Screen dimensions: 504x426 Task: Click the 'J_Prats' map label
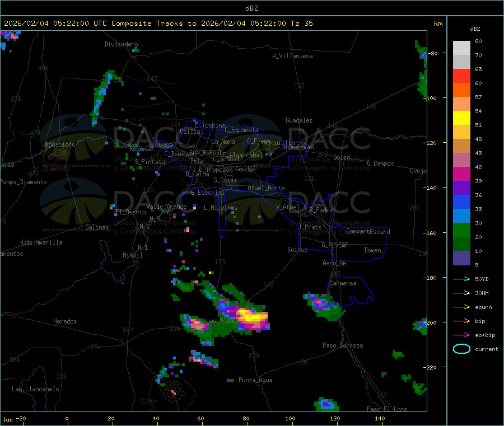coord(310,227)
